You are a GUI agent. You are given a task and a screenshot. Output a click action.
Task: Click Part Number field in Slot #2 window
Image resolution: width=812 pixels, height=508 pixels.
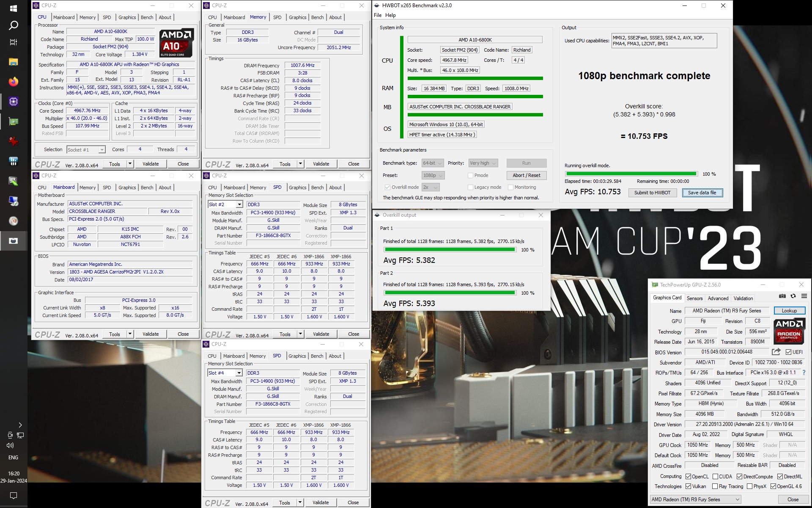pos(273,236)
